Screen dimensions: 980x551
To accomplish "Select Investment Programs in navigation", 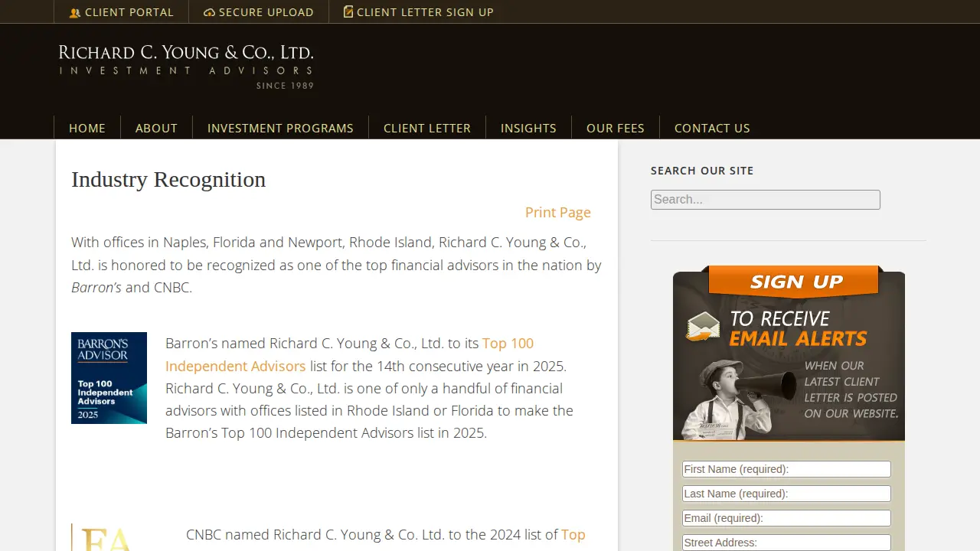I will 280,128.
